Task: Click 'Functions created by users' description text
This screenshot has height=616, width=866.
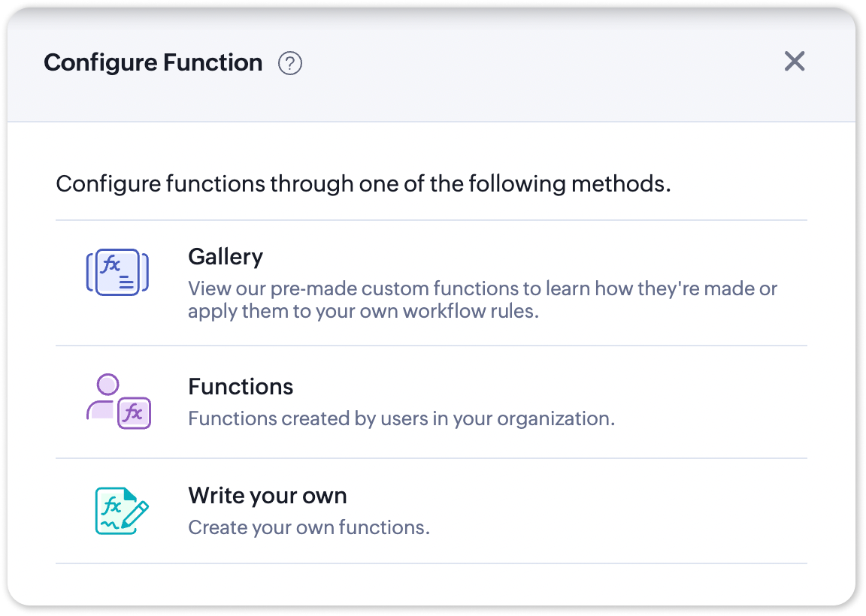Action: [401, 418]
